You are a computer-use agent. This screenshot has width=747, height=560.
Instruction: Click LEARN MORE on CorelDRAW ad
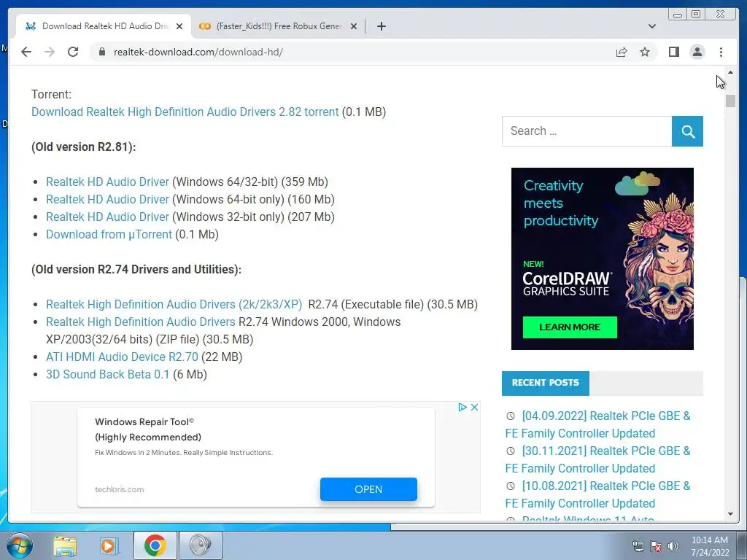570,327
